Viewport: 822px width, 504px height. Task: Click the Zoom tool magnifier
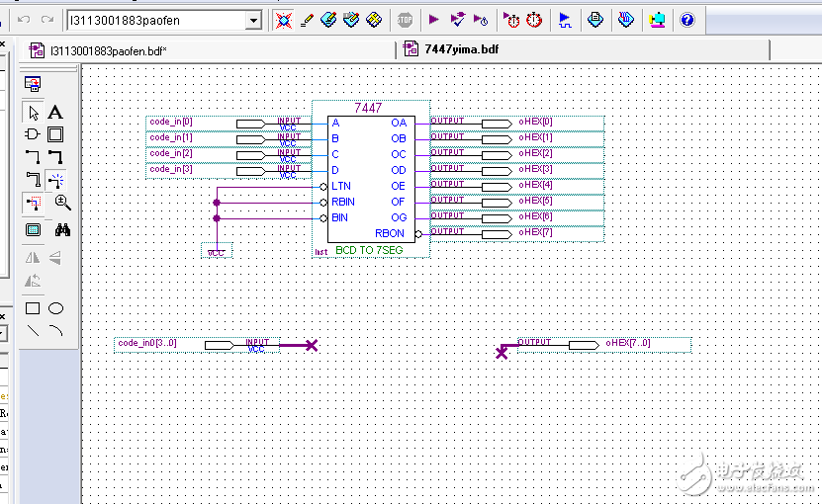pyautogui.click(x=62, y=203)
